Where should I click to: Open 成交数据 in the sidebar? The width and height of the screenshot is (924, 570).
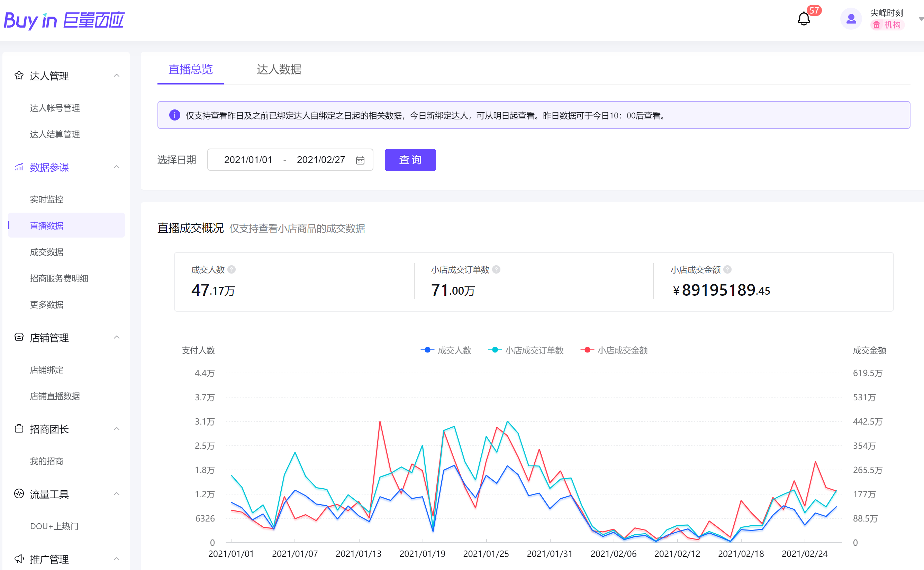47,252
